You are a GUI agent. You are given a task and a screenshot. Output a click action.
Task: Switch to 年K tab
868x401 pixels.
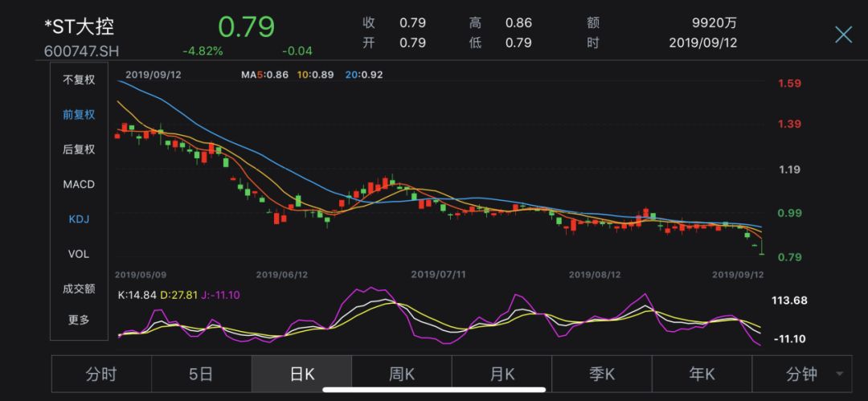tap(702, 374)
